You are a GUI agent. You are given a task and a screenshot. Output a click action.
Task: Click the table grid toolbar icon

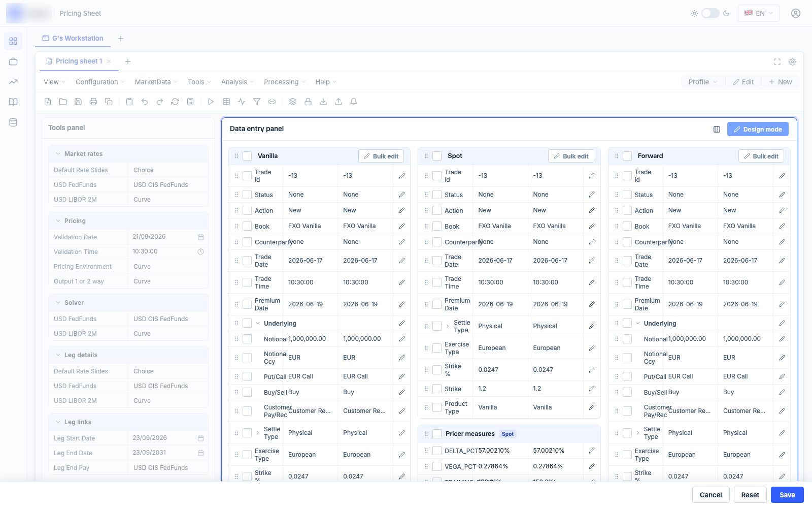coord(226,102)
